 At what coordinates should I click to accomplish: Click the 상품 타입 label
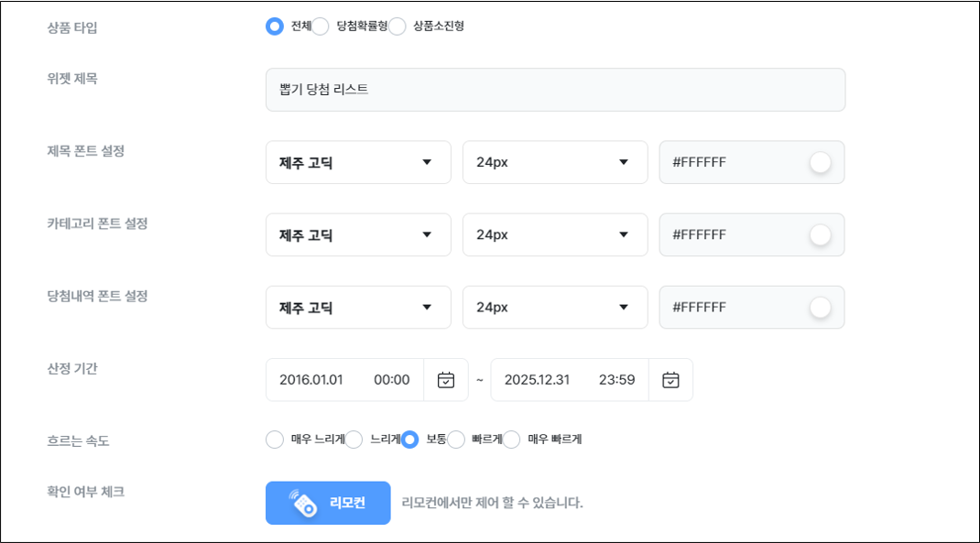click(x=72, y=27)
